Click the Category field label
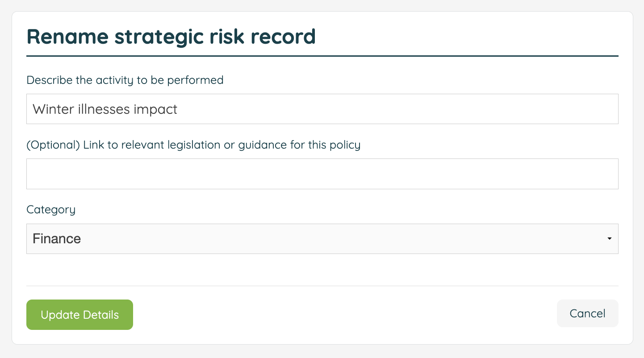 click(x=51, y=210)
